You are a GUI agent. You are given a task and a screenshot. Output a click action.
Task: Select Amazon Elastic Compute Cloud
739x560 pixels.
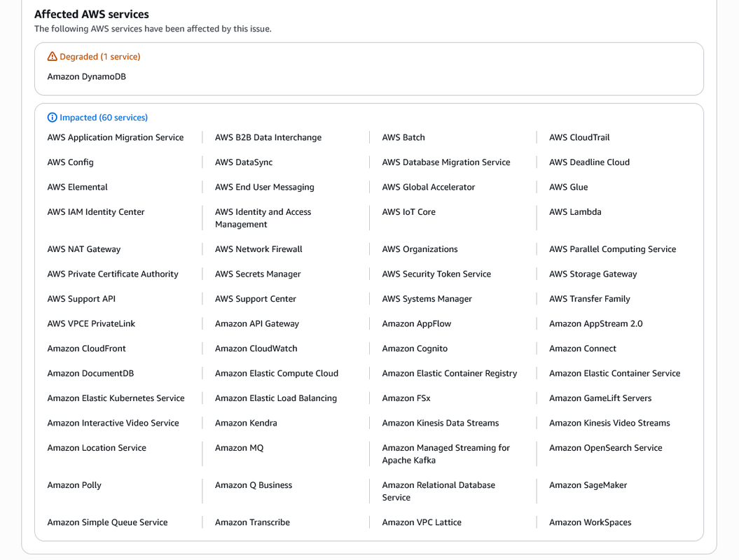click(x=277, y=374)
